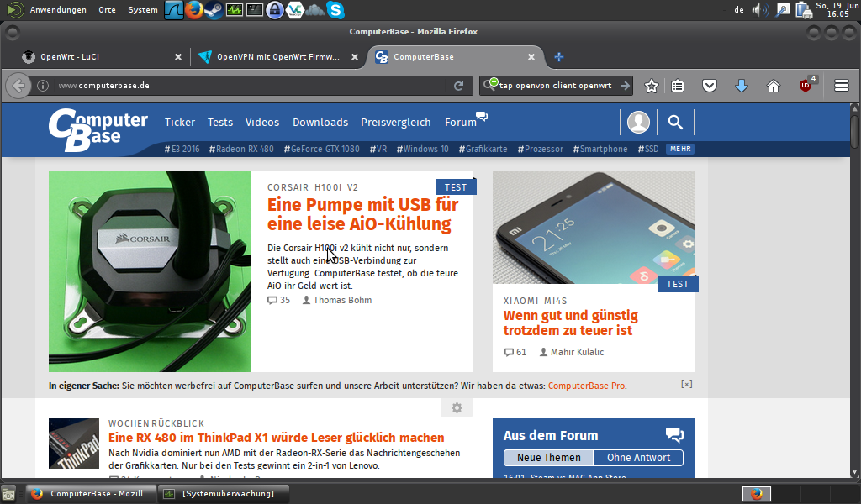Open the ownCloud cloud launcher in panel
This screenshot has height=504, width=861.
[x=315, y=10]
